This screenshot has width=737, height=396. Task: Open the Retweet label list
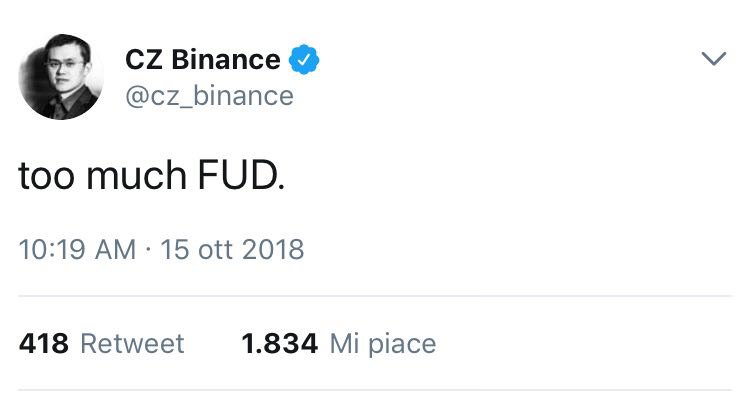(133, 343)
